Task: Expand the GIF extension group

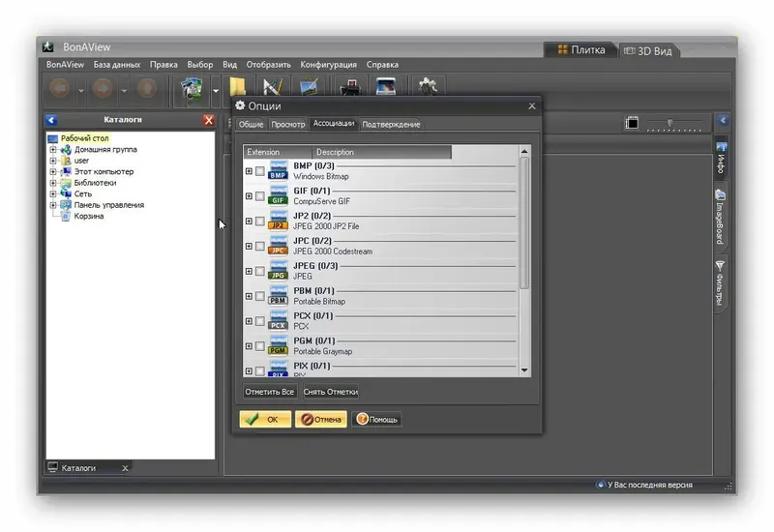Action: click(x=249, y=196)
